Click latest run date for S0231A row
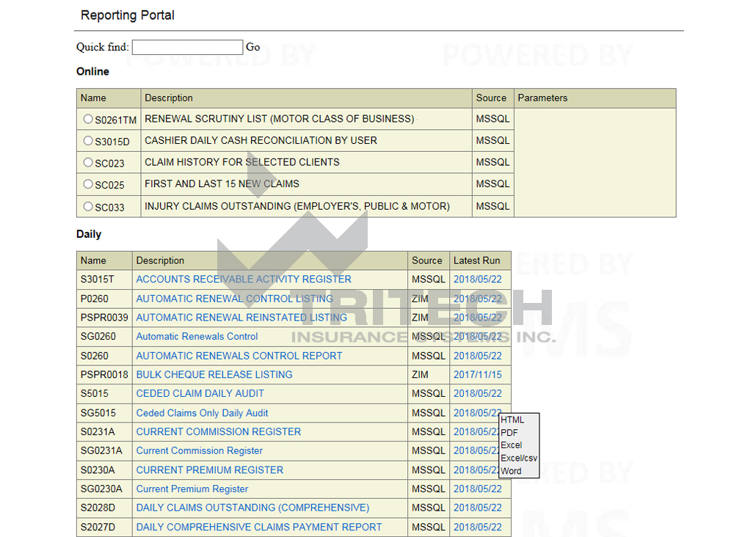 pos(476,431)
